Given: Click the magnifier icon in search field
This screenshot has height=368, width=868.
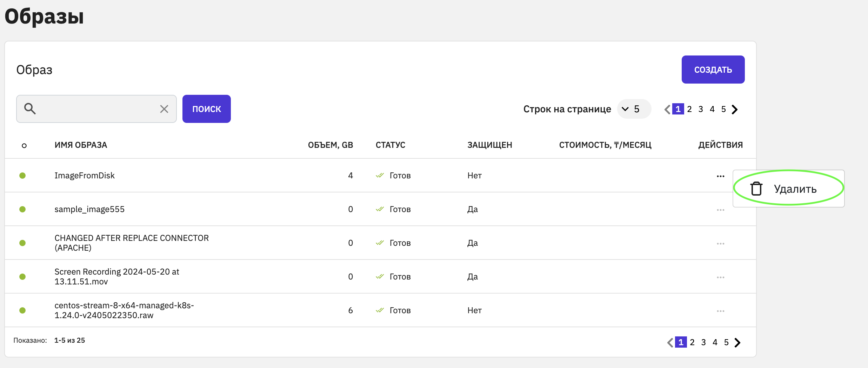Looking at the screenshot, I should pos(30,109).
